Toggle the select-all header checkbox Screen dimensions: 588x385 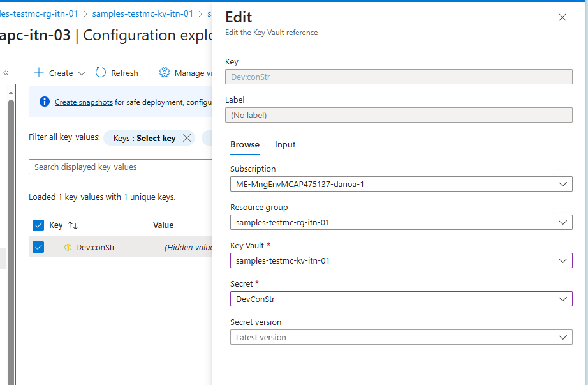tap(38, 225)
